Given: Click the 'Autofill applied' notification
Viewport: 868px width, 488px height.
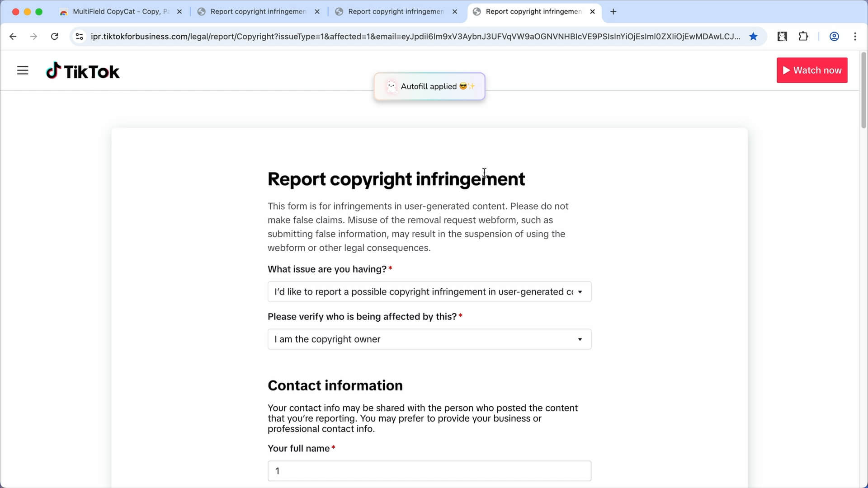Looking at the screenshot, I should (429, 86).
